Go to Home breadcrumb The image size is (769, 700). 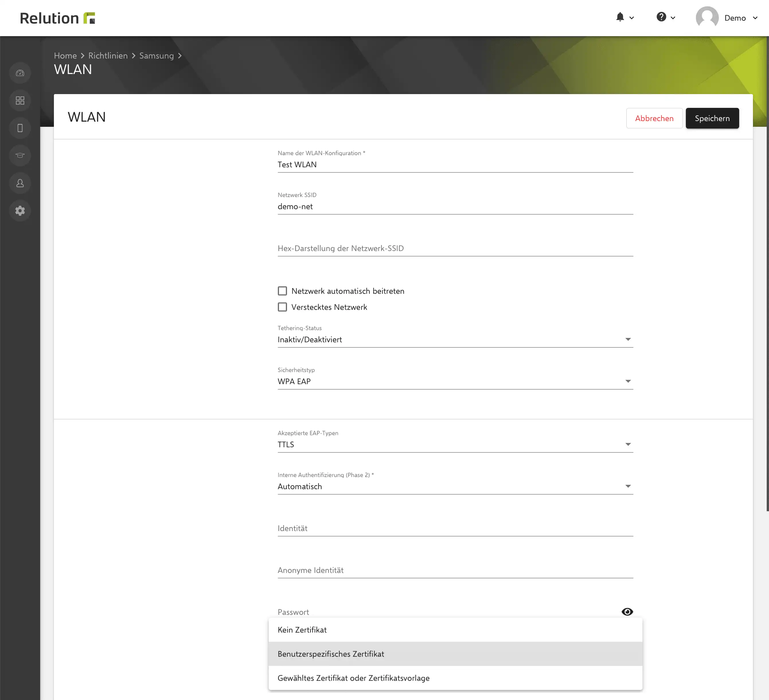(x=65, y=56)
